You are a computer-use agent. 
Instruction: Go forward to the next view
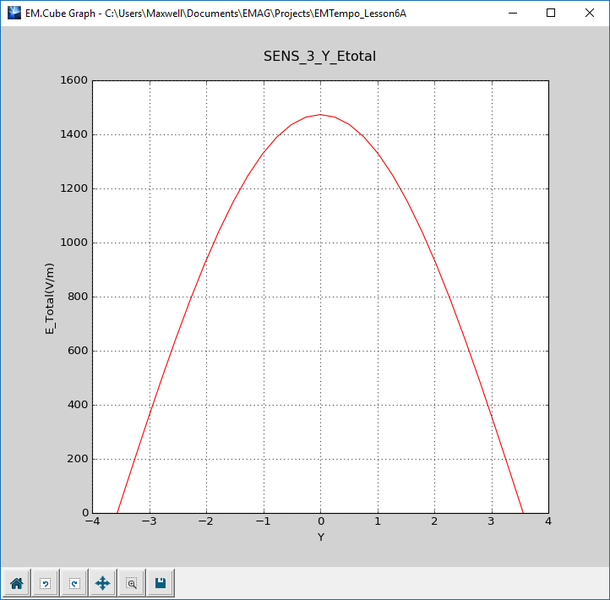click(x=73, y=583)
